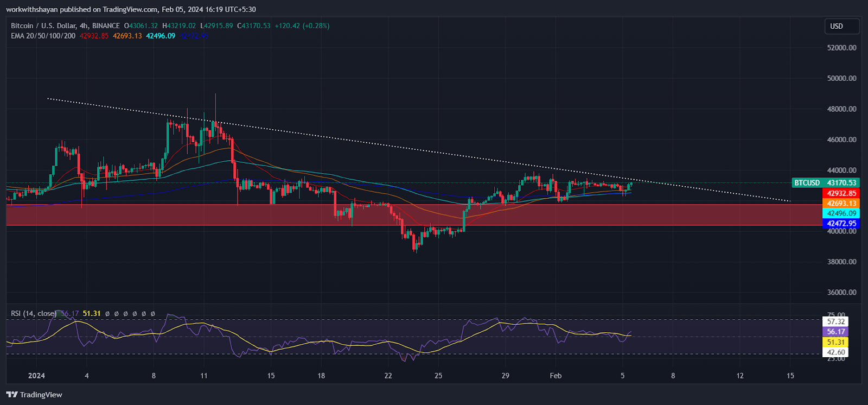
Task: Click the orange 42693.13 EMA price tag
Action: (x=841, y=204)
